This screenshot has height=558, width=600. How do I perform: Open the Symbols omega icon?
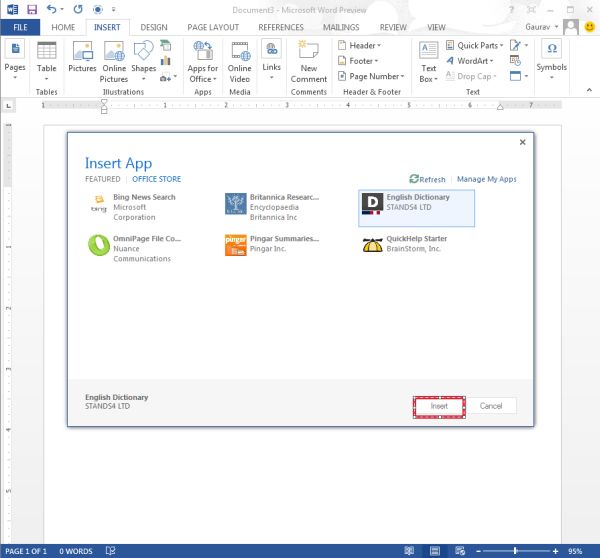[551, 49]
